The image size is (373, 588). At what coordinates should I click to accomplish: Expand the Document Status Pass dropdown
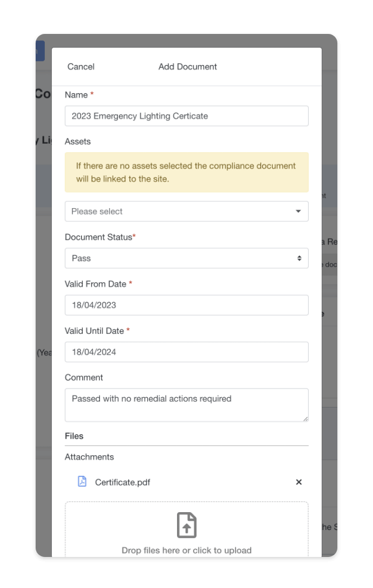tap(187, 258)
